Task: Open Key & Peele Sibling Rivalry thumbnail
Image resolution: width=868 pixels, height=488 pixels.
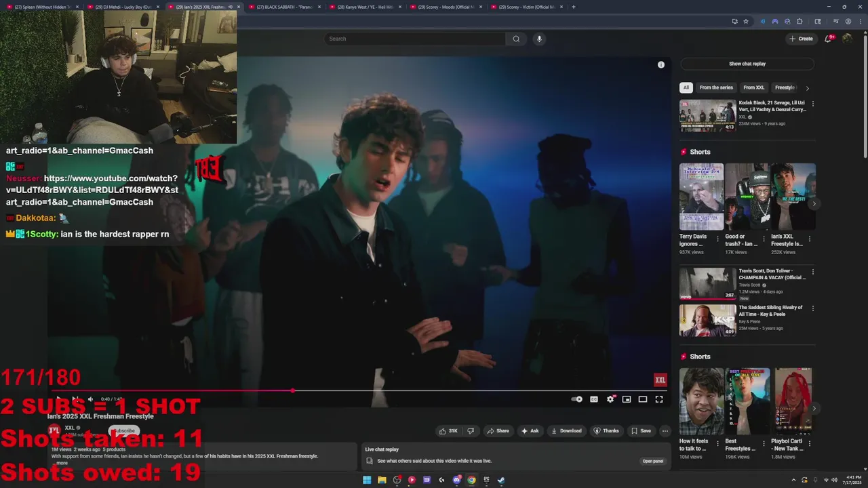Action: tap(707, 321)
